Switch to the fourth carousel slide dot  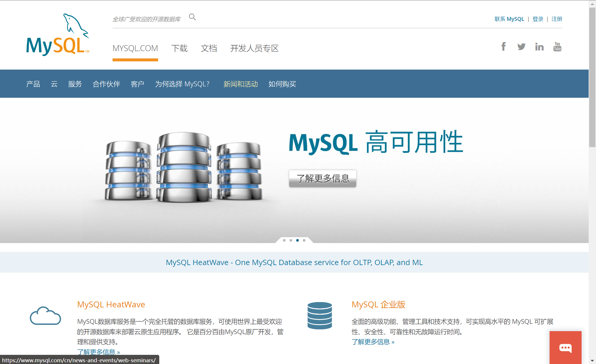pos(304,240)
